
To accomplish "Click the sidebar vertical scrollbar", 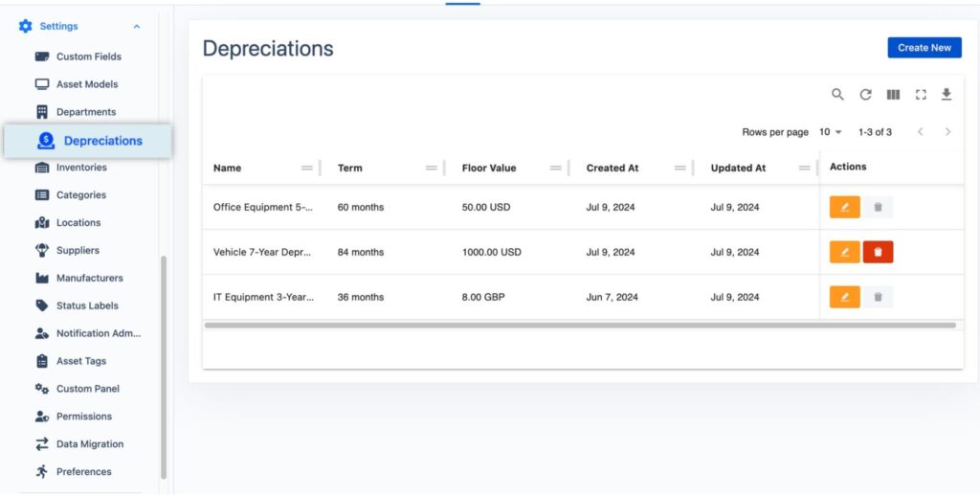I will coord(164,364).
